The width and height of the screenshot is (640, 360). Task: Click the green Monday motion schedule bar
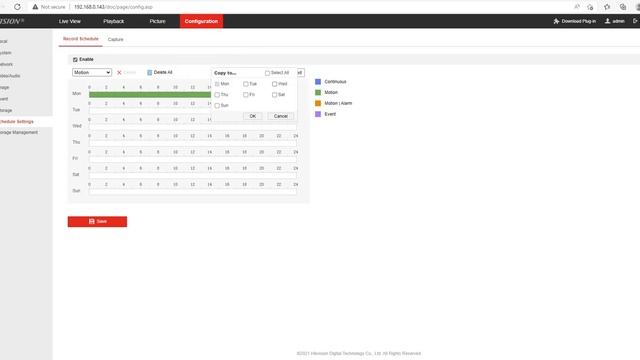click(150, 95)
